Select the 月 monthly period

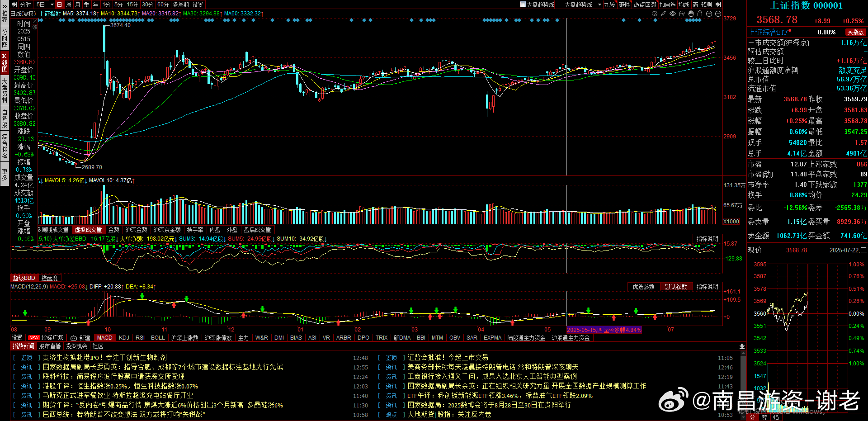coord(78,5)
